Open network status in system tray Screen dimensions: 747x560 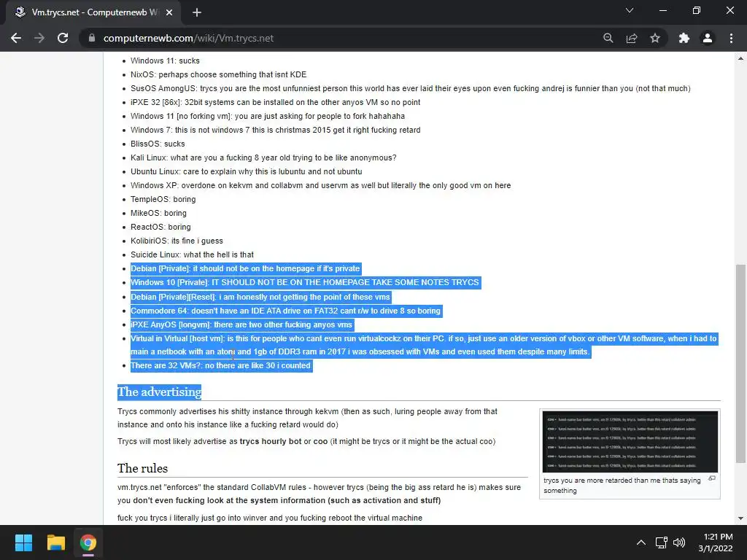point(661,542)
